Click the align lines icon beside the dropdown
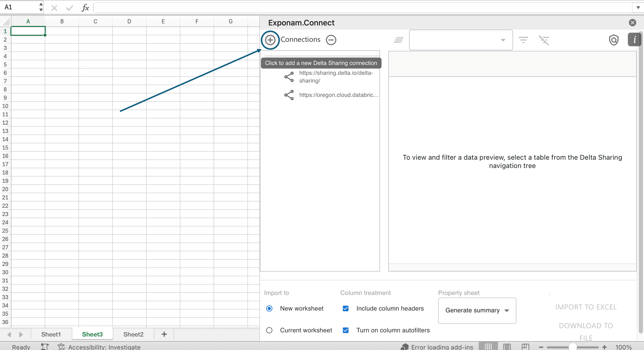 point(399,40)
